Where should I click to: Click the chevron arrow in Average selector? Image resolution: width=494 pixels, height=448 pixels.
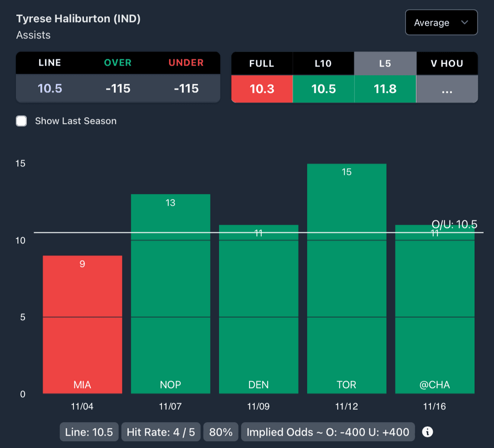(x=465, y=23)
